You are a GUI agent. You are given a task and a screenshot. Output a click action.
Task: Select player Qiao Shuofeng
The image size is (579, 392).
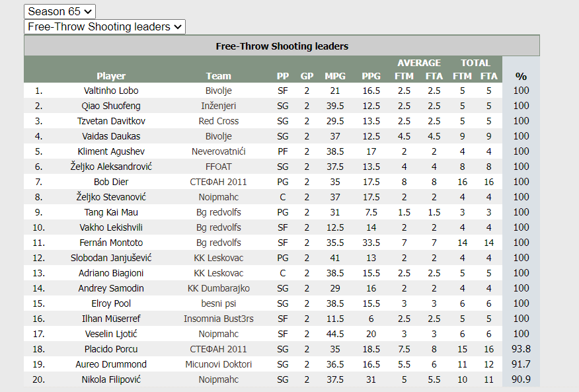111,106
